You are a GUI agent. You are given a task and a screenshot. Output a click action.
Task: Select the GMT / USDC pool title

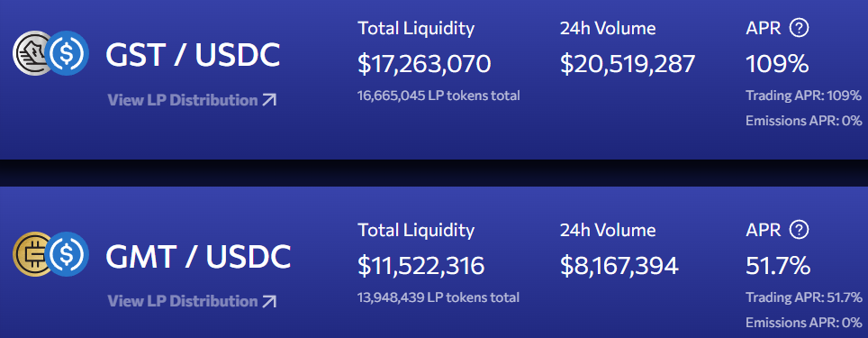click(198, 256)
